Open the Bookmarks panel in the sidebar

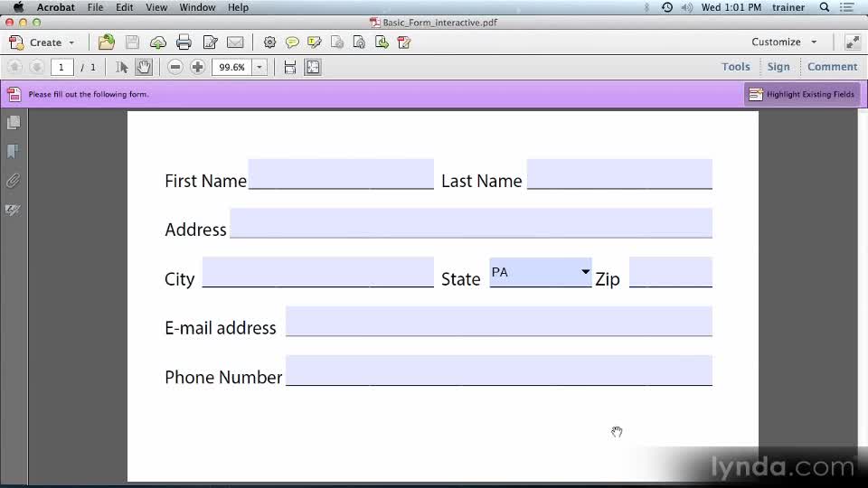[x=14, y=151]
